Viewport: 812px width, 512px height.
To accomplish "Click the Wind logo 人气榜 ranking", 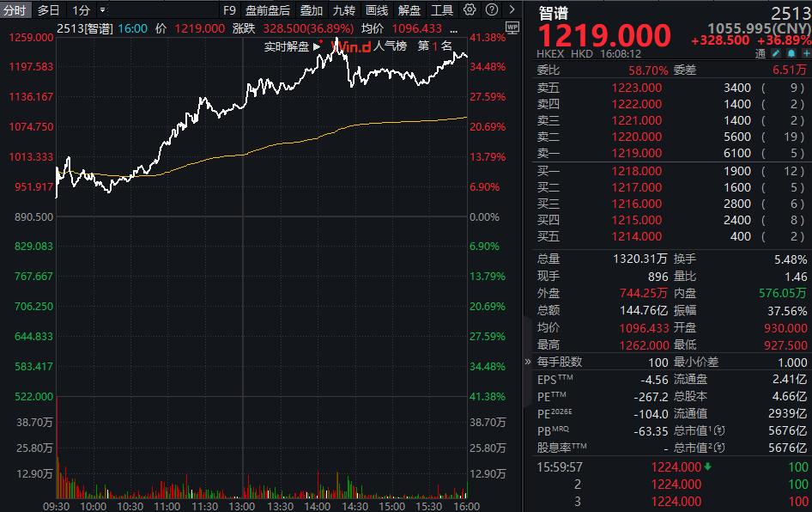I will click(x=369, y=46).
